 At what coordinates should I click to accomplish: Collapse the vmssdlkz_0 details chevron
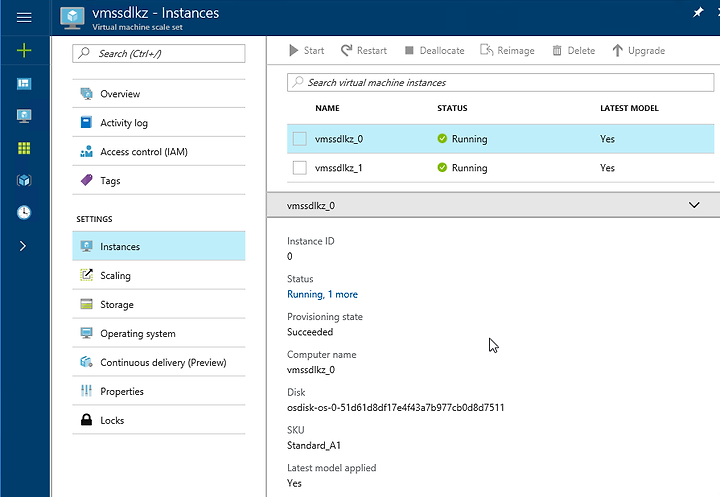coord(694,205)
